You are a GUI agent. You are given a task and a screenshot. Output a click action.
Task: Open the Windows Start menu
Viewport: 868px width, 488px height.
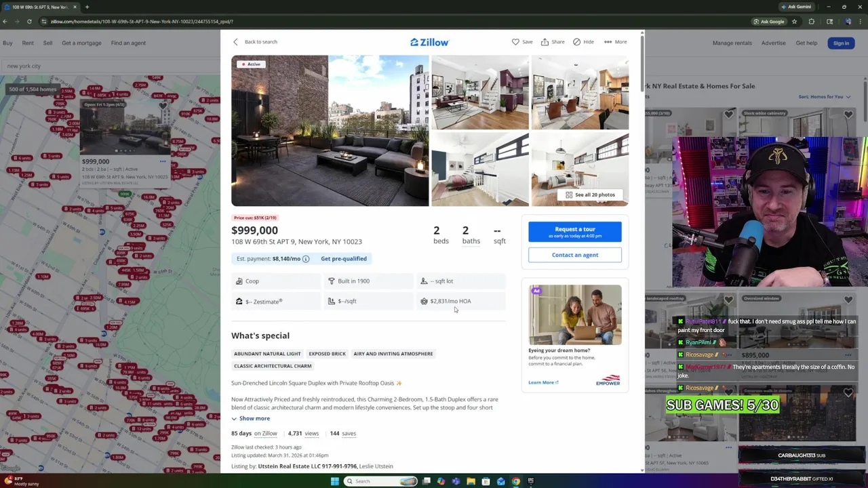pos(334,481)
